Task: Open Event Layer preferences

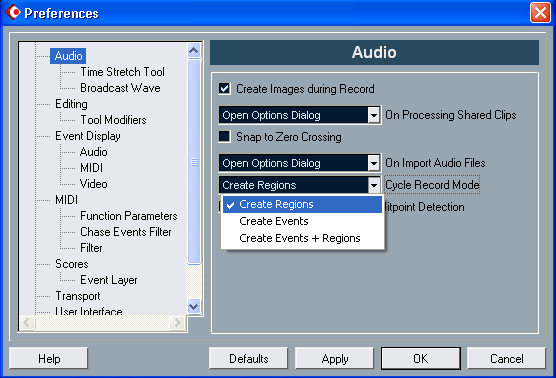Action: [109, 280]
